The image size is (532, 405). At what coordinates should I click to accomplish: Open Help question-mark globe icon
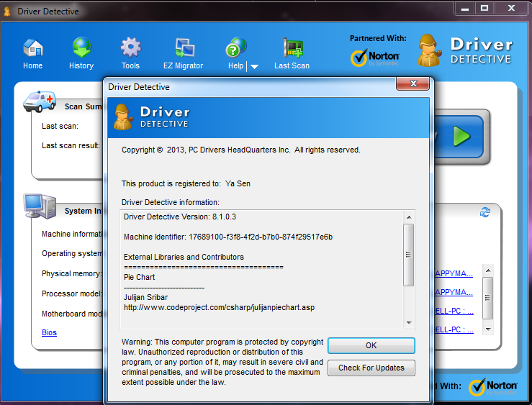point(236,47)
